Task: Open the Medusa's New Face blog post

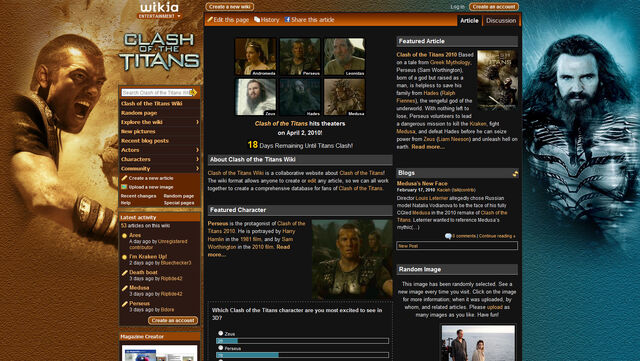Action: [422, 184]
